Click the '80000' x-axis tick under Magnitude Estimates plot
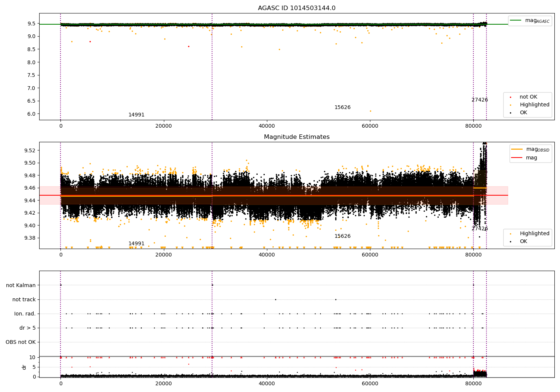The image size is (560, 392). [x=473, y=255]
